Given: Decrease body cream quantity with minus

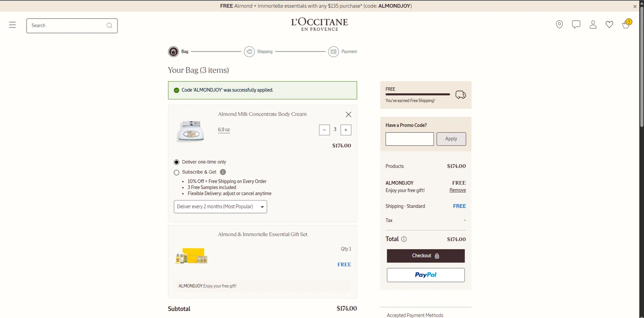Looking at the screenshot, I should tap(325, 130).
